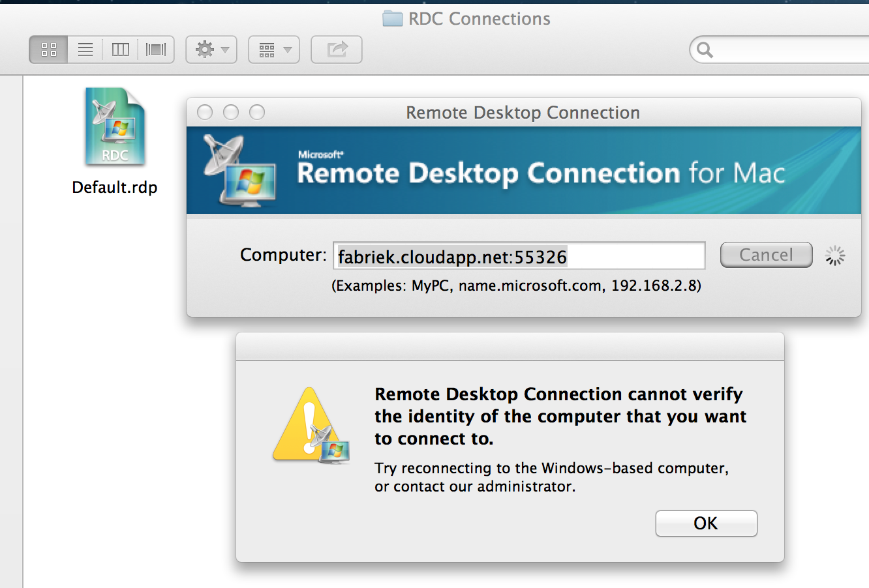Close the Remote Desktop Connection window
Screen dimensions: 869x588
pos(205,112)
